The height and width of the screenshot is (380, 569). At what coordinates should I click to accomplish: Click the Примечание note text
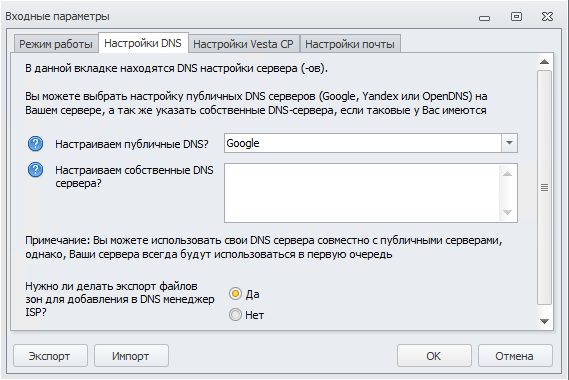click(x=264, y=247)
